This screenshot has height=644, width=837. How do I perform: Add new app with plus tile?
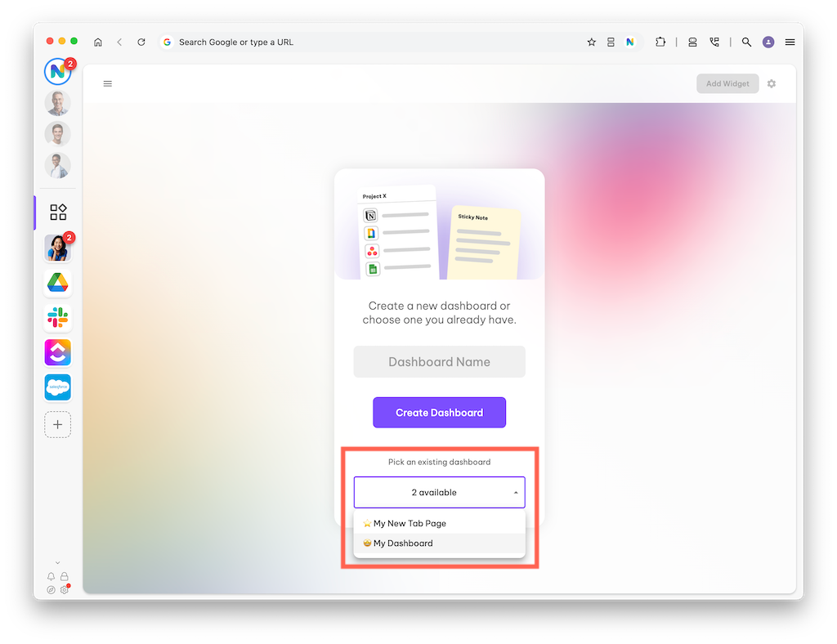pos(58,425)
